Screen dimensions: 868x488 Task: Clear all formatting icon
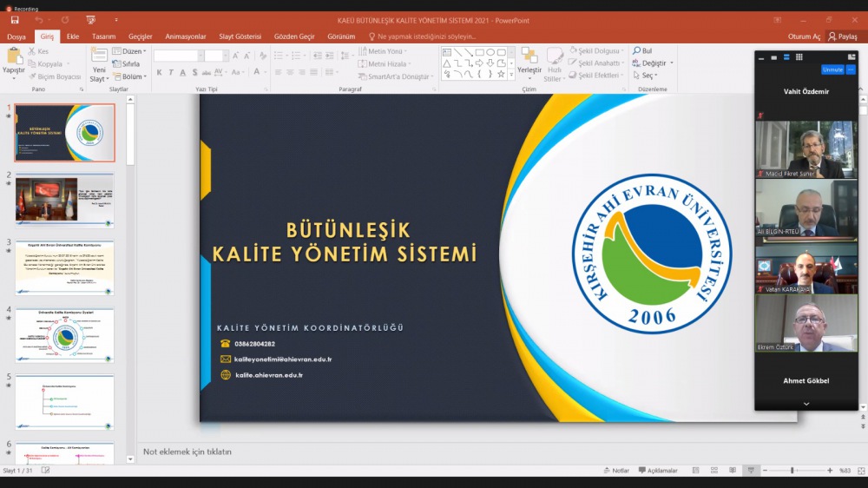263,56
